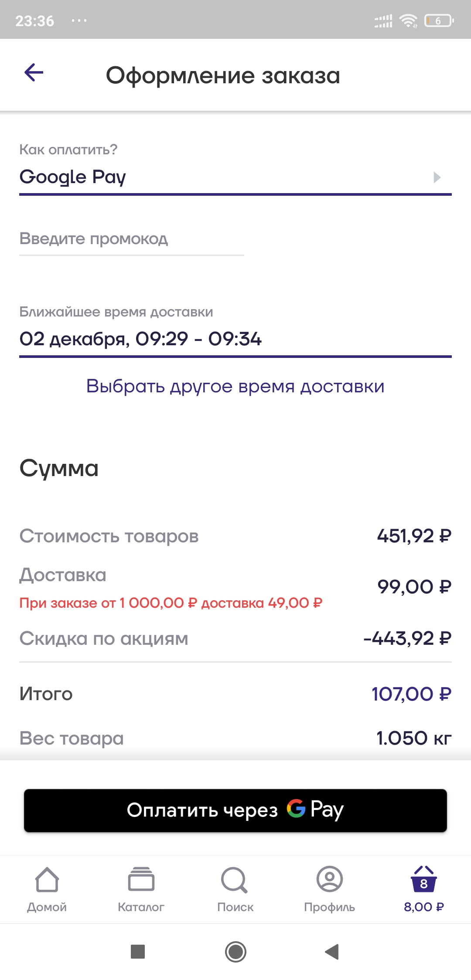The width and height of the screenshot is (471, 980).
Task: Pay with Оплатить через G Pay button
Action: click(235, 810)
